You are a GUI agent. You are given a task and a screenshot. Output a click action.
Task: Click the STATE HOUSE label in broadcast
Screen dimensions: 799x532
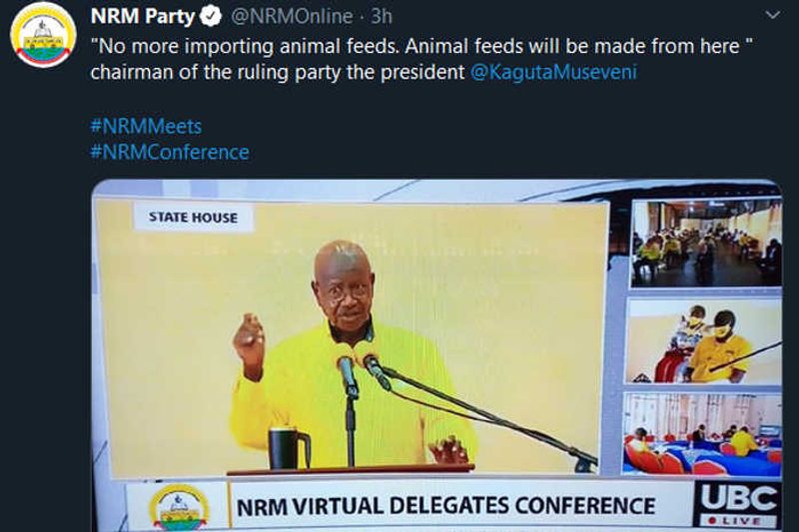(x=193, y=218)
